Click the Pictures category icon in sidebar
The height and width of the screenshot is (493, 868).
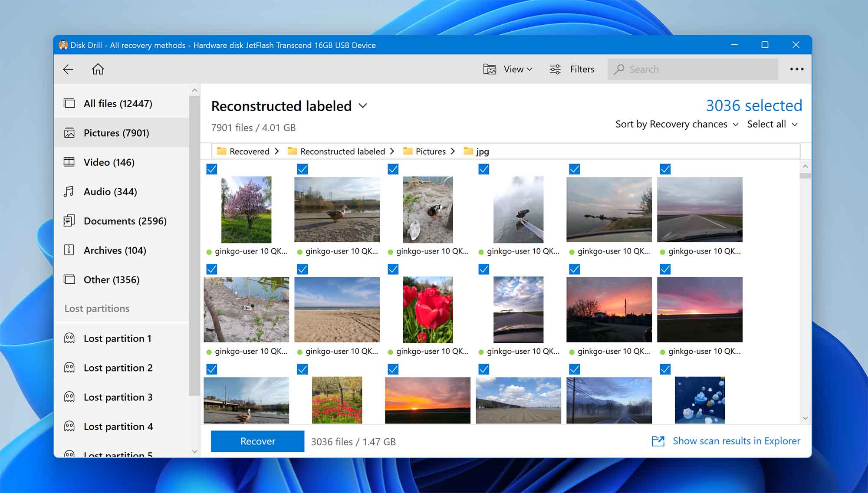pos(69,132)
